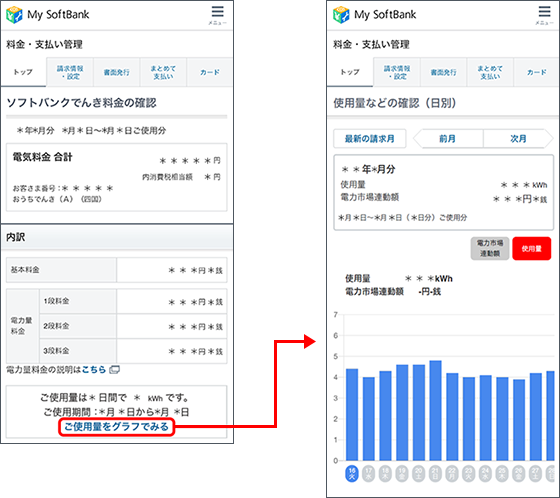Click the ご使用期間 date range text
560x498 pixels.
tap(116, 412)
